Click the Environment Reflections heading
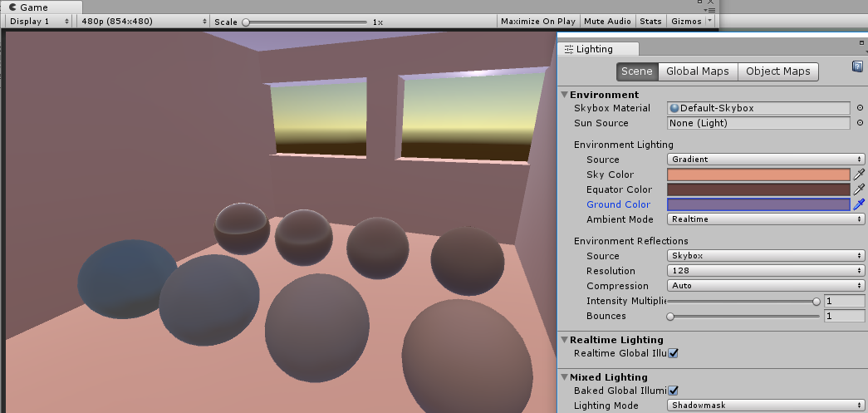The image size is (868, 413). 631,241
